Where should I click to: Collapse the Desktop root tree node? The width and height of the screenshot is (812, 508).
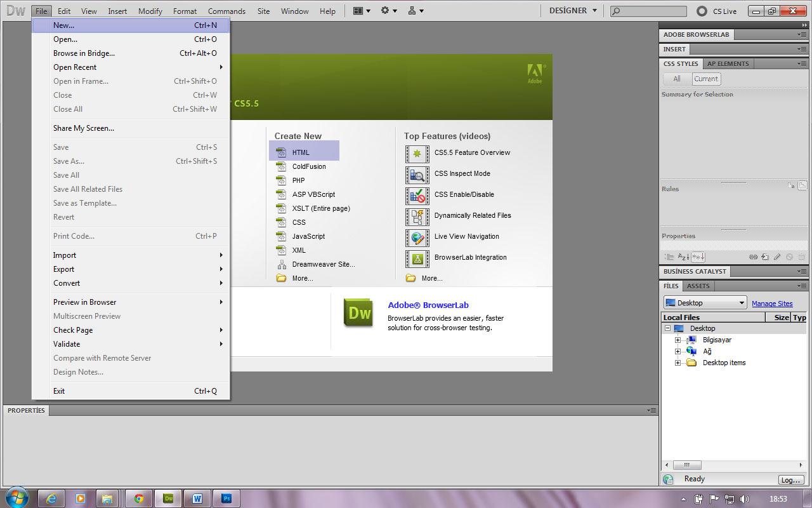click(667, 328)
